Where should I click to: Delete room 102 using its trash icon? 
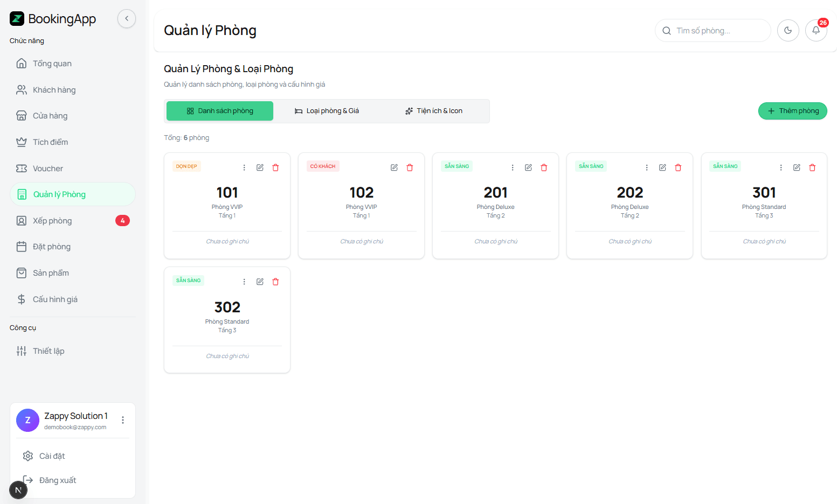tap(410, 167)
